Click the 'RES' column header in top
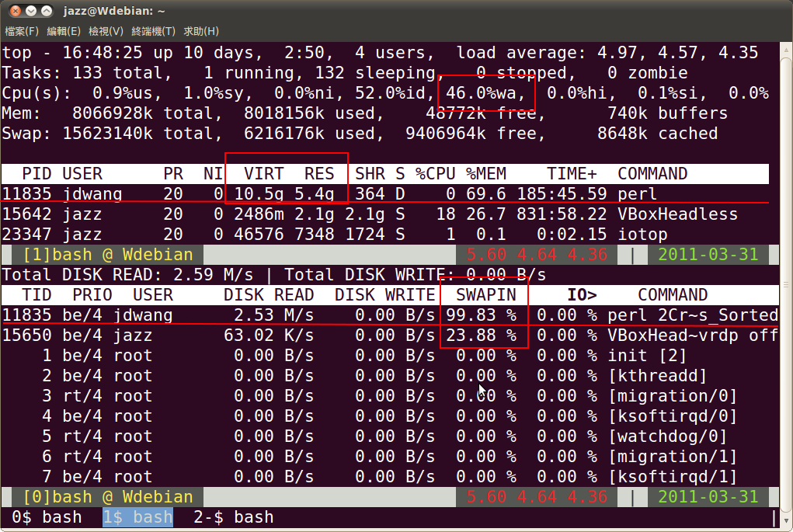Image resolution: width=793 pixels, height=532 pixels. [x=319, y=174]
